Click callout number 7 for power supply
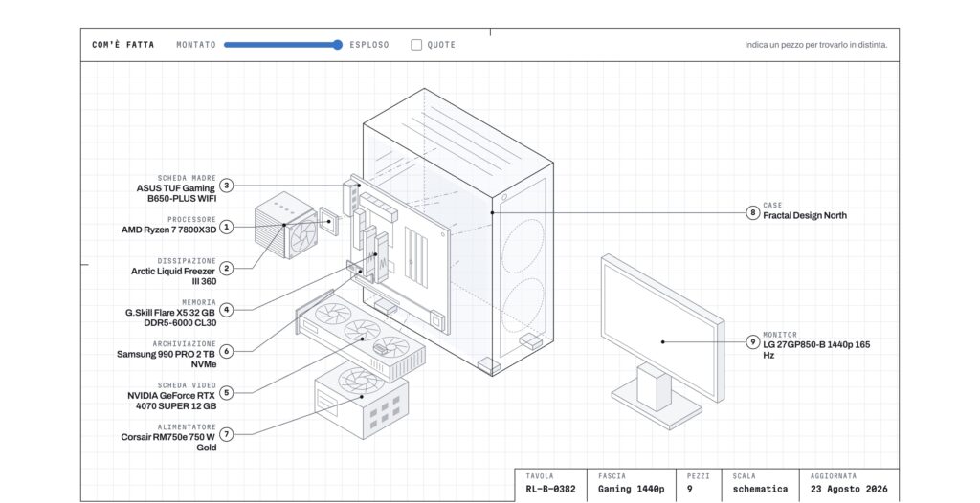 pos(226,434)
